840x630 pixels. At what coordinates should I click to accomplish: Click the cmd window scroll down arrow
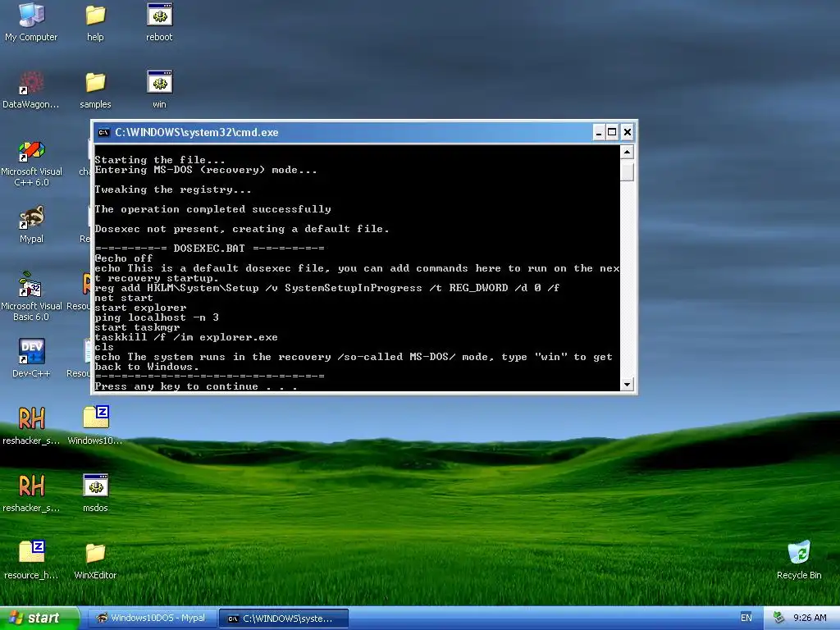627,384
